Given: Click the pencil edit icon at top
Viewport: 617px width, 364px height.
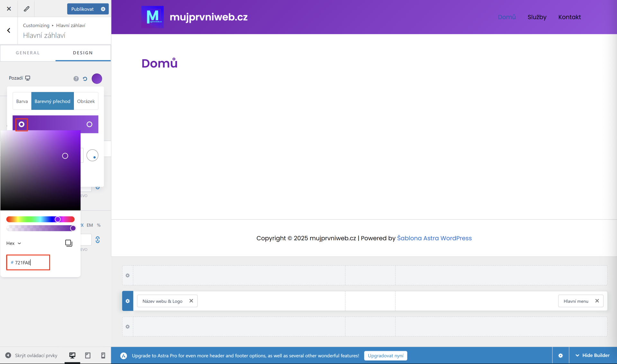Looking at the screenshot, I should [x=26, y=9].
